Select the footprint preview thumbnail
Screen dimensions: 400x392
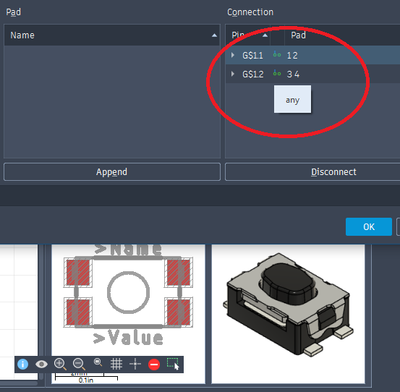(128, 314)
